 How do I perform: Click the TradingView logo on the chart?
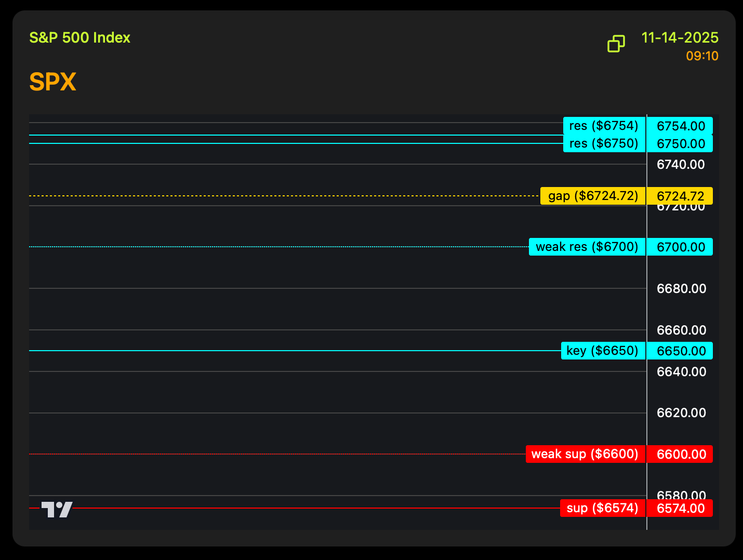point(57,509)
